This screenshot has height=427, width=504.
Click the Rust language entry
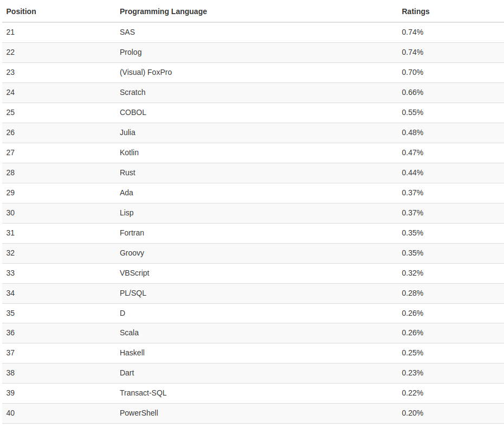[x=127, y=173]
